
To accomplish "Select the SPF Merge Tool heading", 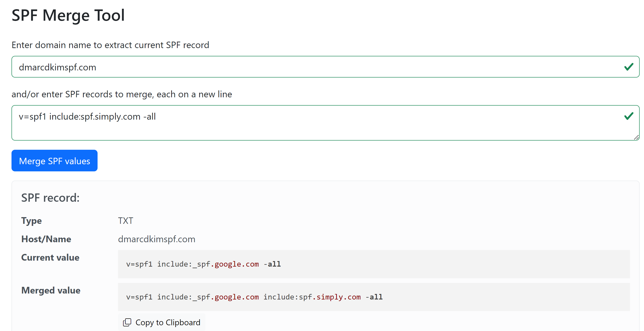I will point(68,15).
